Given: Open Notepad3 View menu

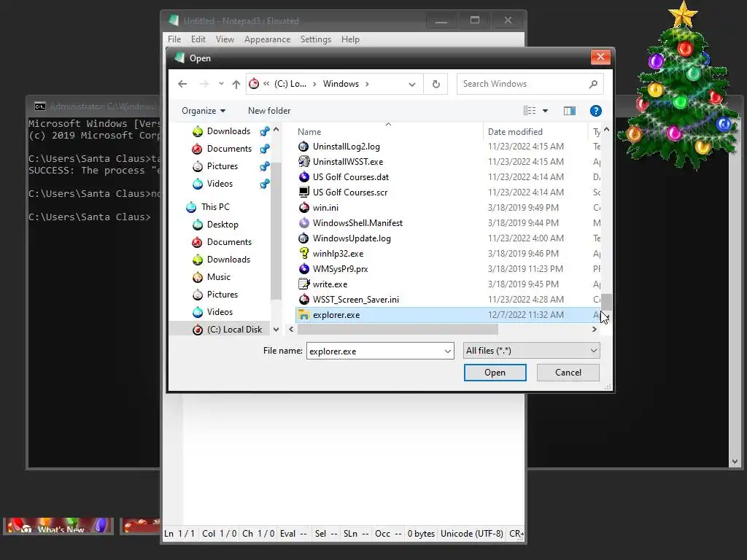Looking at the screenshot, I should [x=225, y=39].
